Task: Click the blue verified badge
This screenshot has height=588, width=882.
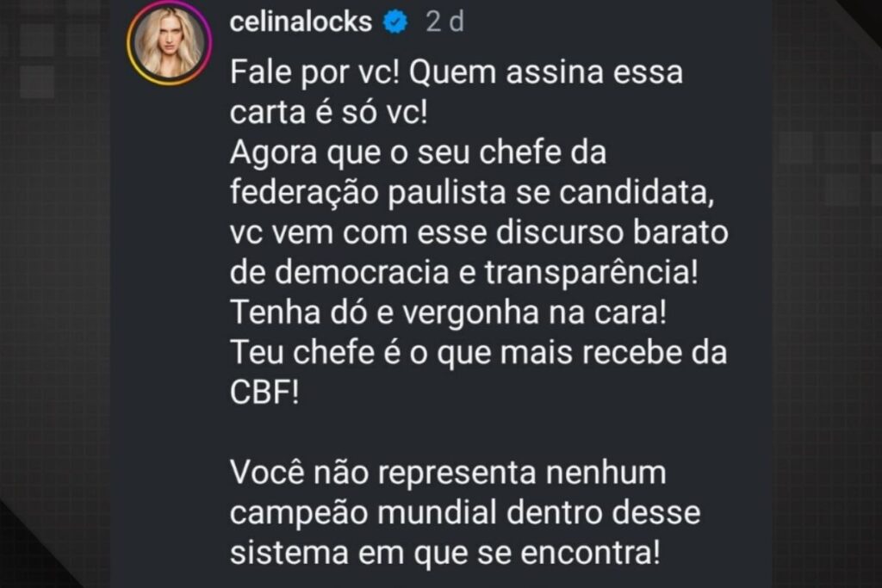Action: (x=395, y=22)
